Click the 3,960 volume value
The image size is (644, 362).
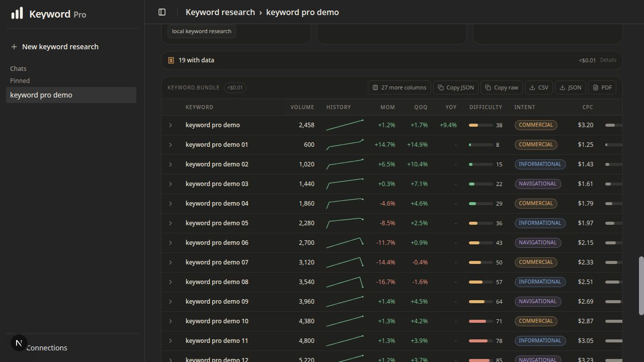pyautogui.click(x=306, y=302)
